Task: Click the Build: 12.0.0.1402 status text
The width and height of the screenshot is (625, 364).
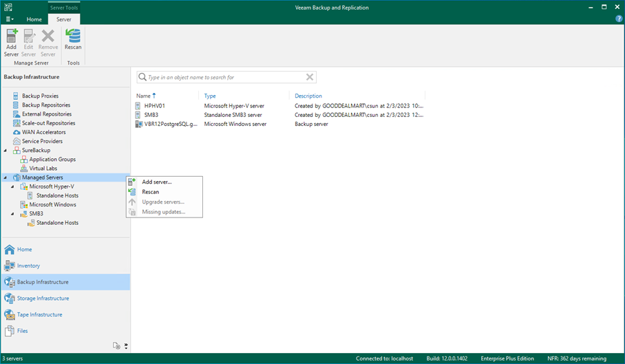Action: coord(447,358)
